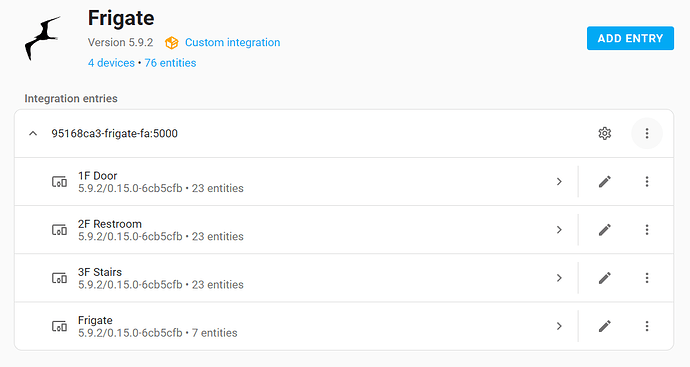The height and width of the screenshot is (367, 690).
Task: Open settings gear for 95168ca3-frigate-fa:5000 entry
Action: click(x=605, y=133)
